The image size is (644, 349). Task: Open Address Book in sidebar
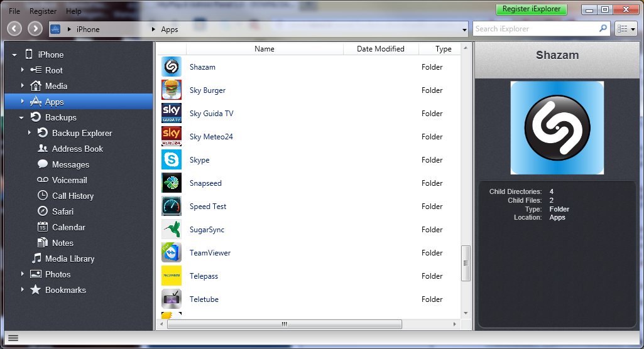pyautogui.click(x=77, y=149)
